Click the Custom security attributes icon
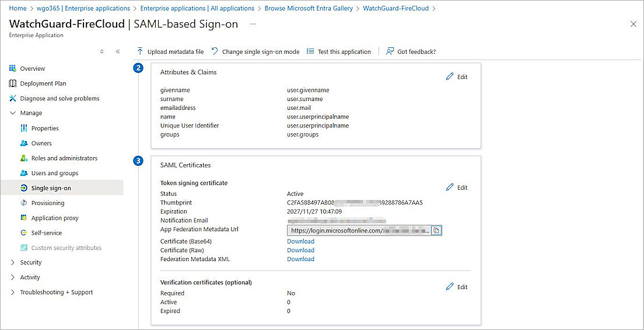Viewport: 644px width, 330px height. pyautogui.click(x=24, y=248)
